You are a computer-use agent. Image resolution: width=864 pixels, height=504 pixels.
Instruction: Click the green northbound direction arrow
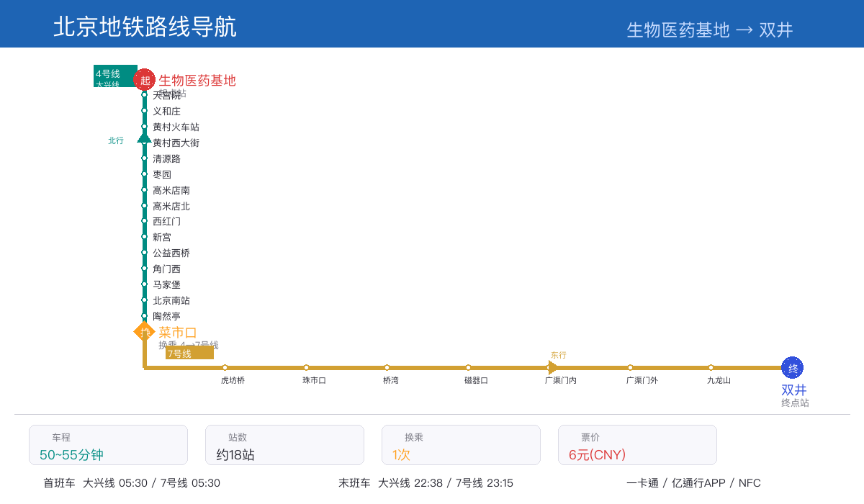tap(145, 137)
